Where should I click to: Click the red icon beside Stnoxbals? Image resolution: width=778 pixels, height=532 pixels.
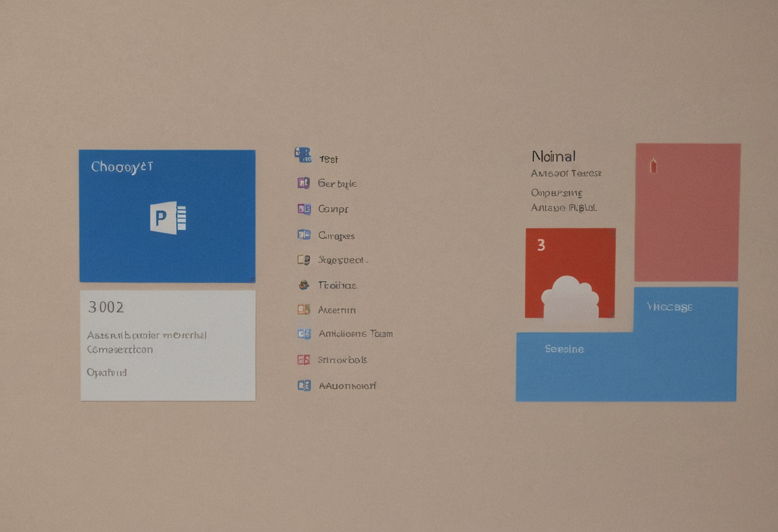tap(304, 359)
